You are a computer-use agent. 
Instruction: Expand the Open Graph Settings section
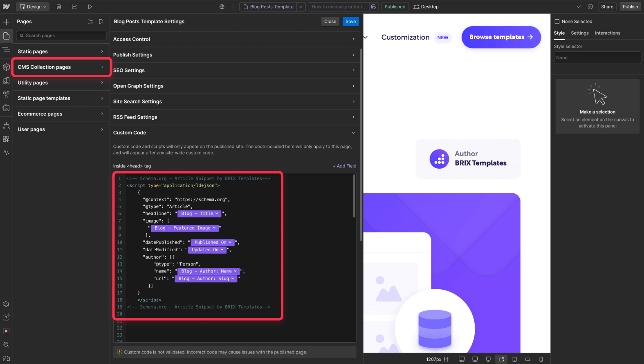[x=235, y=86]
